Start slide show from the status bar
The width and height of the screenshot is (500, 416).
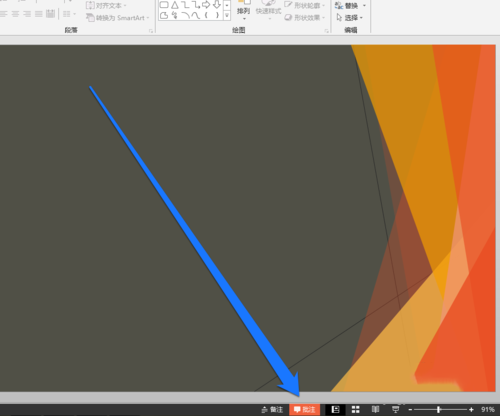tap(395, 409)
